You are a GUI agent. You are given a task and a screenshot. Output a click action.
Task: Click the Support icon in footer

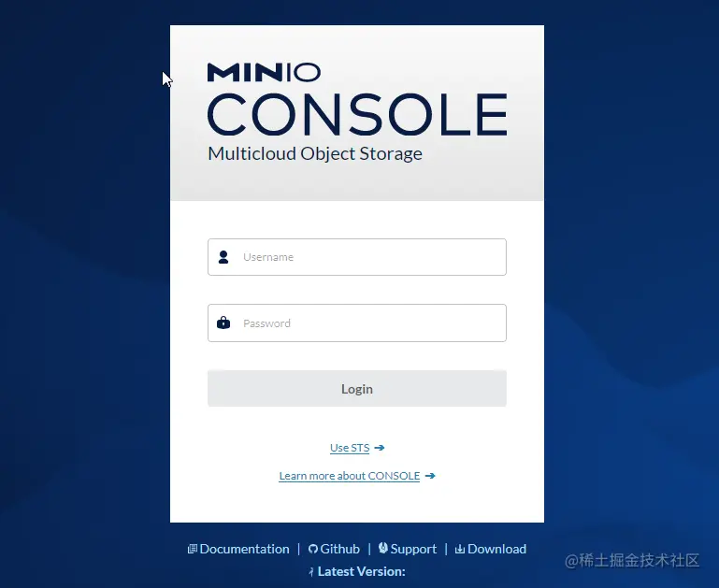click(x=383, y=548)
